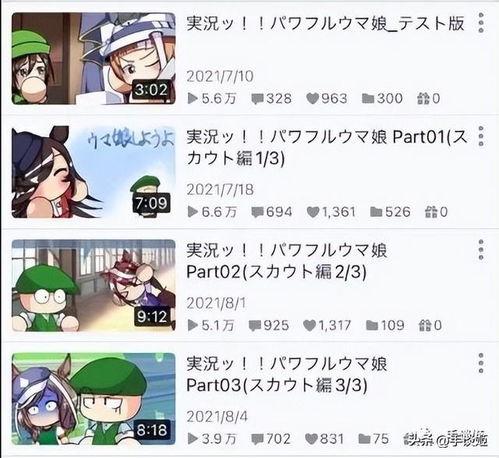Viewport: 499px width, 458px height.
Task: Open the Part02 thumbnail with 9:12 duration
Action: (93, 285)
